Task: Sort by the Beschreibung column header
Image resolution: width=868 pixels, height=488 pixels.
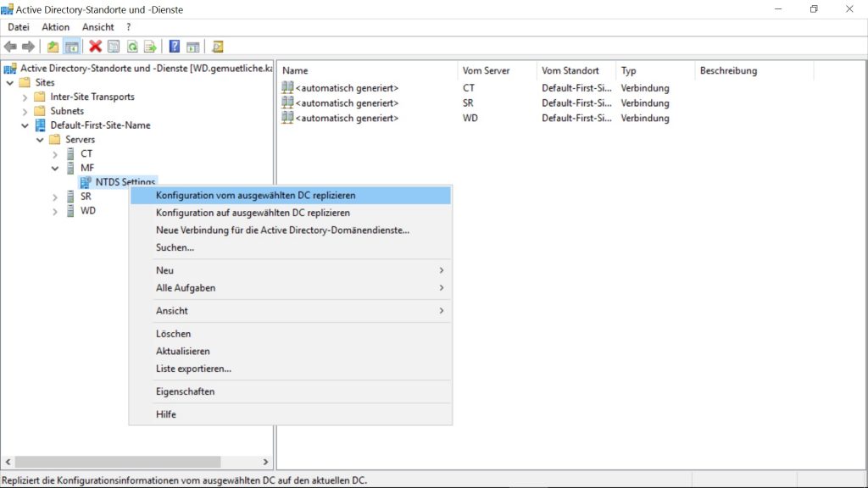Action: 754,70
